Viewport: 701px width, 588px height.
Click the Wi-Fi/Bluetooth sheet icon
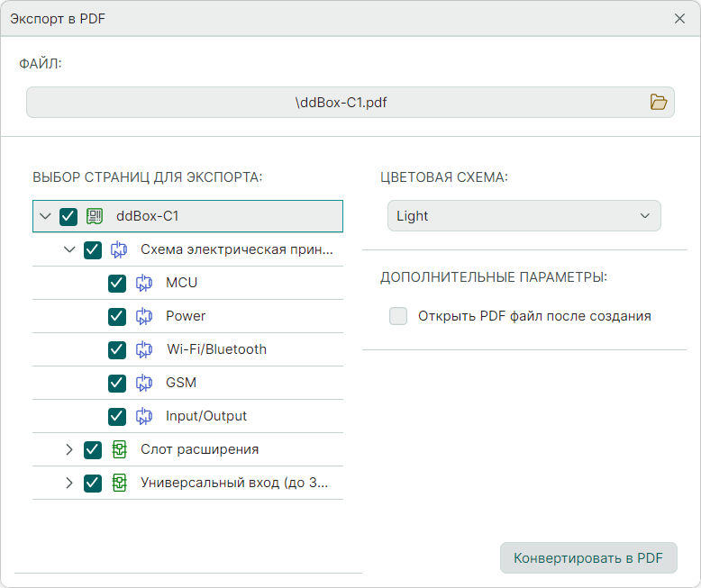point(144,349)
